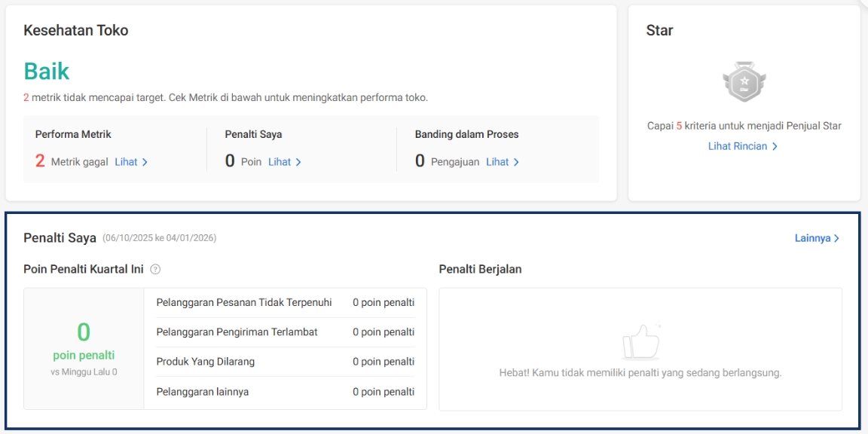Click the vs Minggu Lalu 0 text

pos(84,372)
